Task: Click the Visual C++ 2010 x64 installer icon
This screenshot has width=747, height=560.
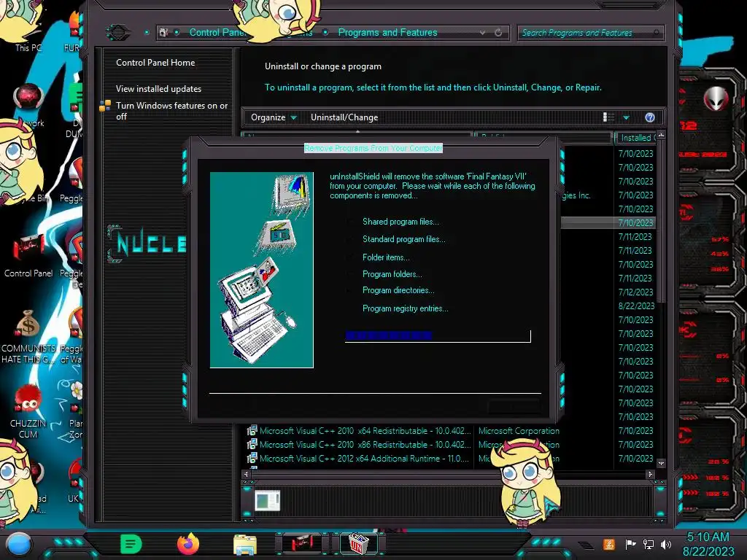Action: pyautogui.click(x=252, y=431)
